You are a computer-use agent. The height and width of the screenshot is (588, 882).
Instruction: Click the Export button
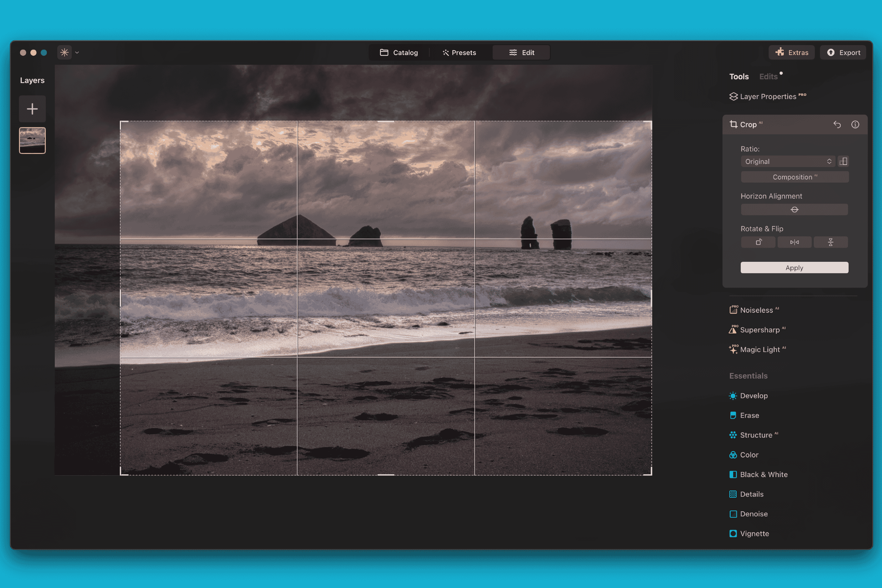pyautogui.click(x=843, y=52)
